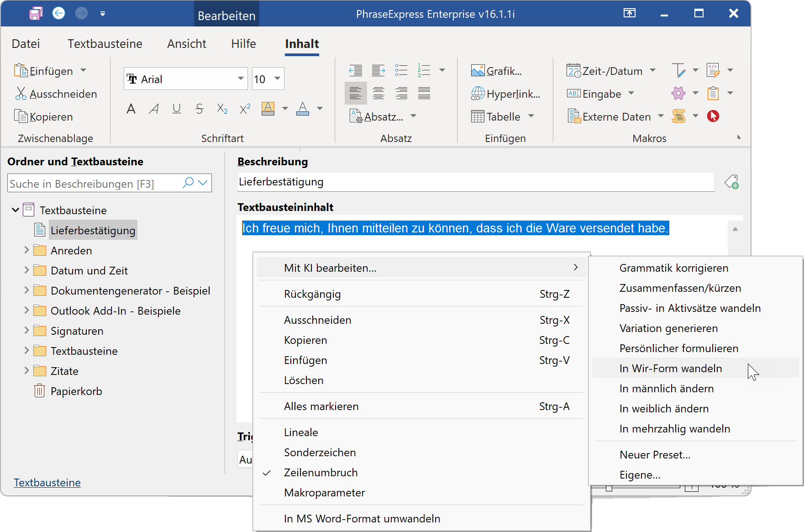Decrease paragraph indent
The width and height of the screenshot is (804, 532).
(x=356, y=70)
